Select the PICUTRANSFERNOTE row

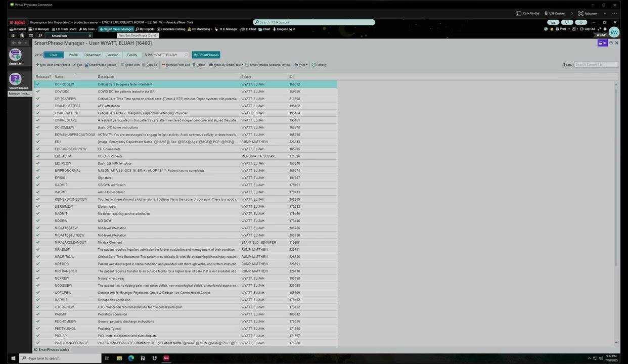186,343
